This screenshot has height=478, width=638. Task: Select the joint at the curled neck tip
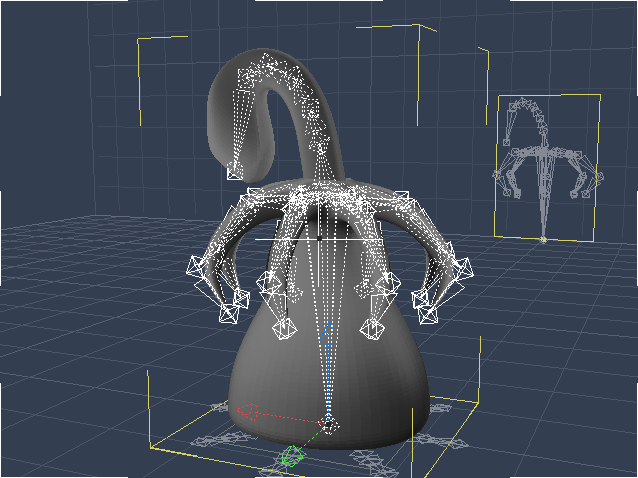(234, 172)
